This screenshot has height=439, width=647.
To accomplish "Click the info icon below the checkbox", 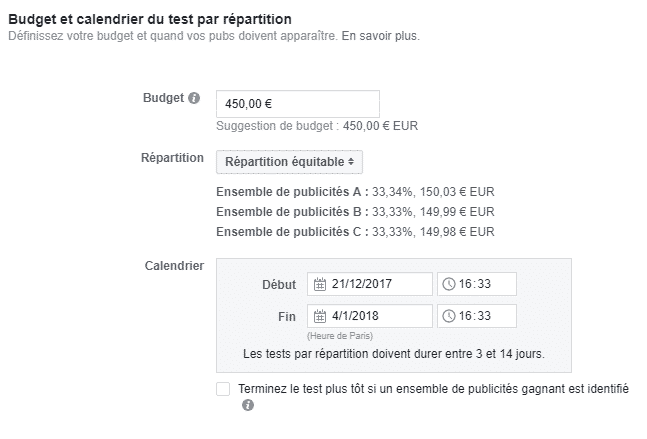I will point(247,406).
